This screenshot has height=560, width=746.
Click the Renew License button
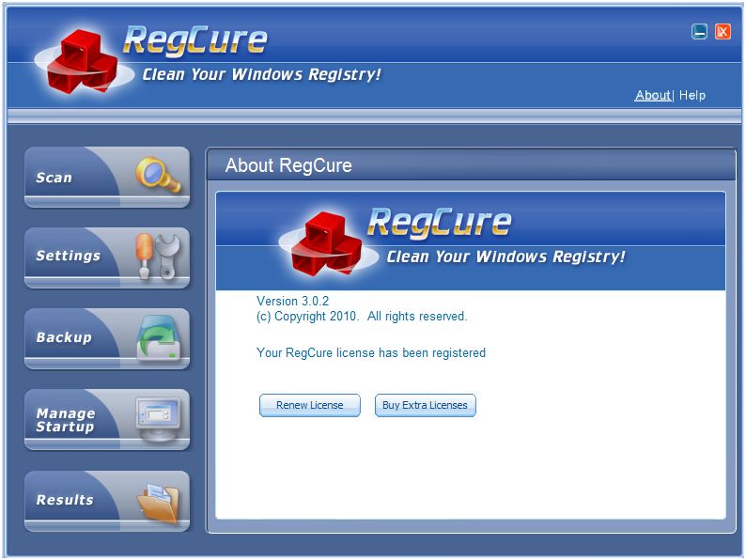click(x=310, y=405)
